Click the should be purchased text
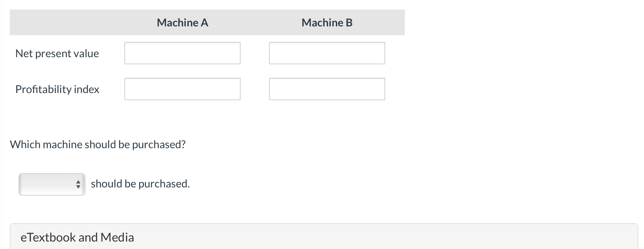644x249 pixels. pos(140,184)
